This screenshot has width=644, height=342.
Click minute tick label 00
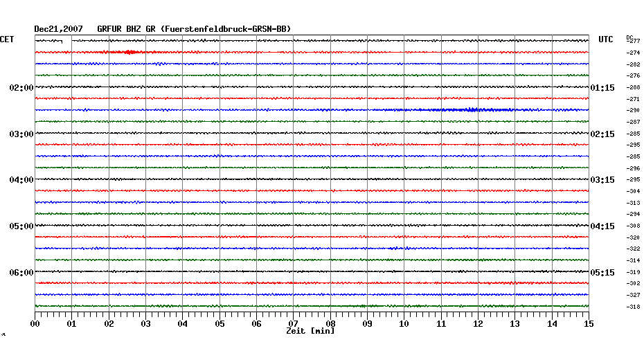35,324
